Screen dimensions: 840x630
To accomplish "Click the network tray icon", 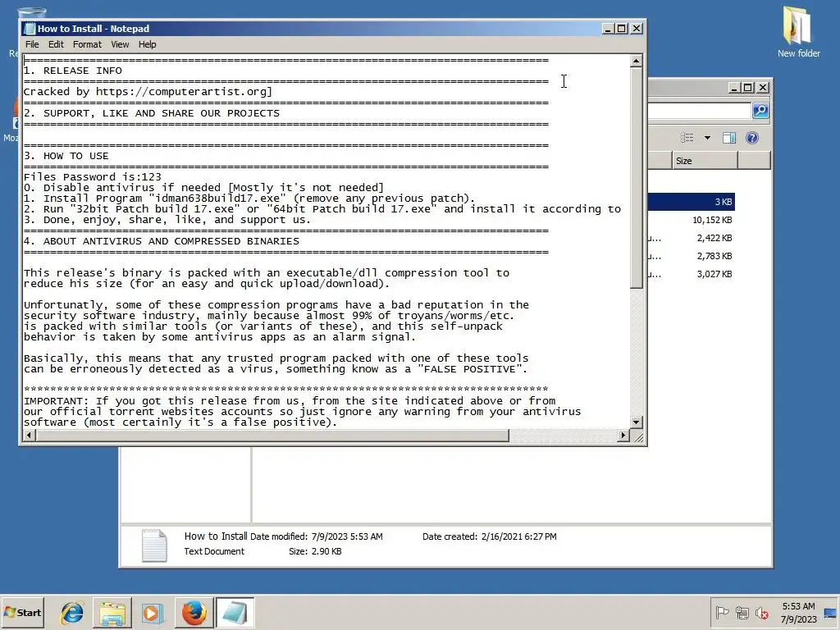I will click(x=742, y=612).
